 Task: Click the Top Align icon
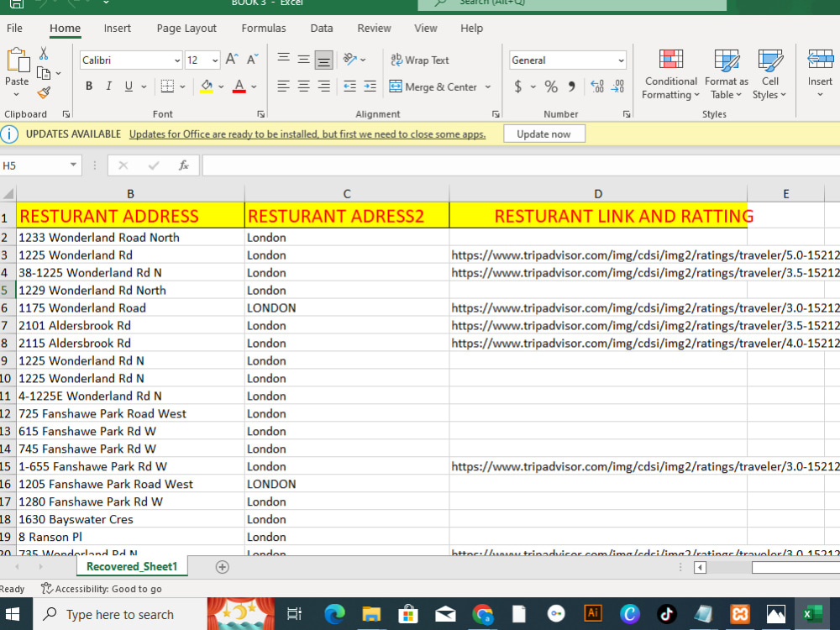[x=283, y=58]
